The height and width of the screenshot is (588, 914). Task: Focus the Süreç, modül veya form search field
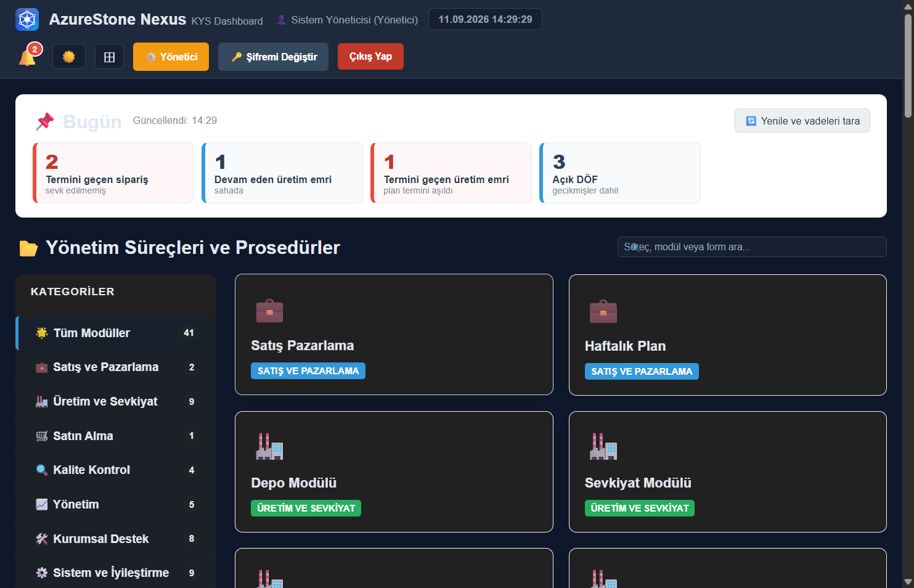pos(752,247)
